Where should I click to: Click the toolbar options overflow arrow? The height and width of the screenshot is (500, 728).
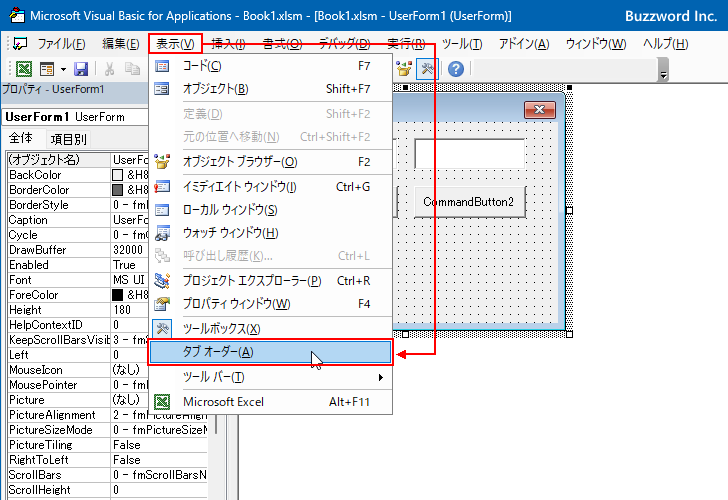(663, 74)
